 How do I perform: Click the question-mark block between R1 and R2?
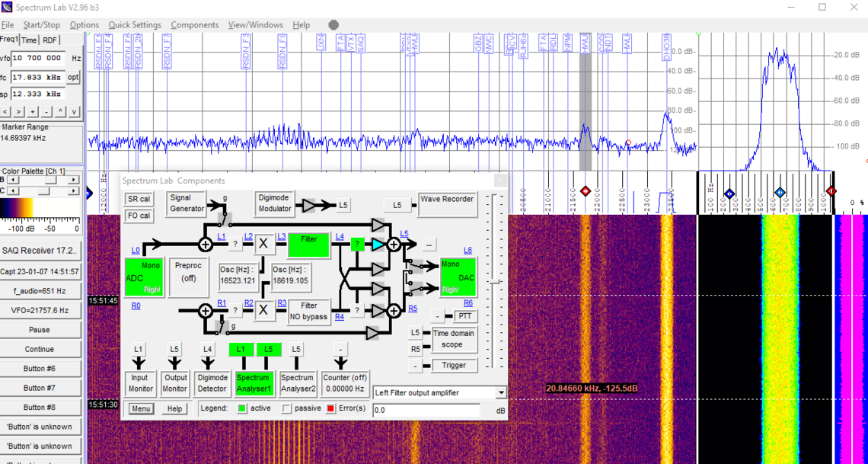(236, 311)
